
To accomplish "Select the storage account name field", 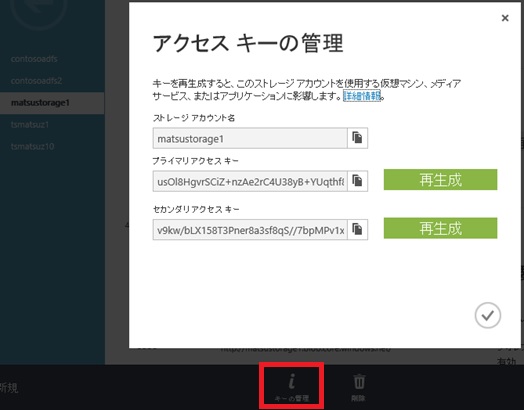I will (250, 138).
